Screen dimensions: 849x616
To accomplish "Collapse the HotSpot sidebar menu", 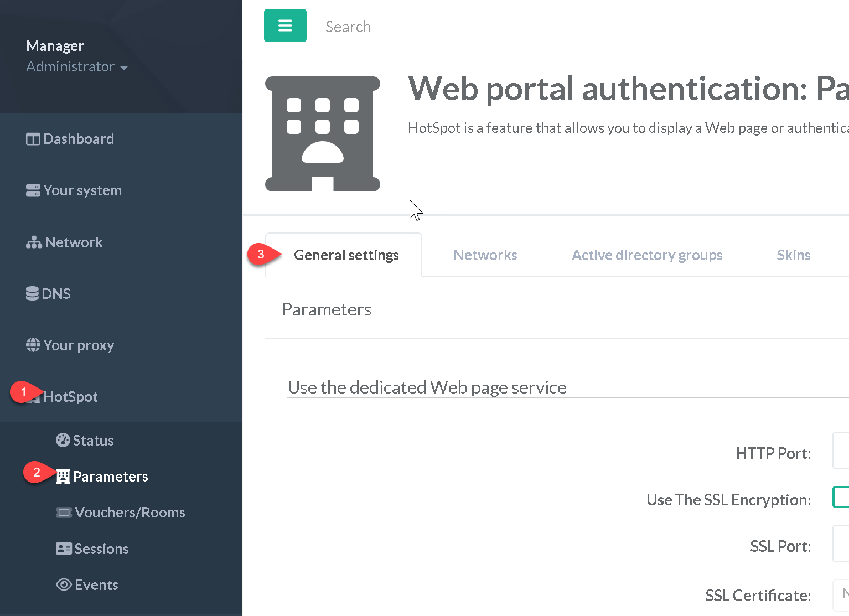I will pyautogui.click(x=70, y=397).
